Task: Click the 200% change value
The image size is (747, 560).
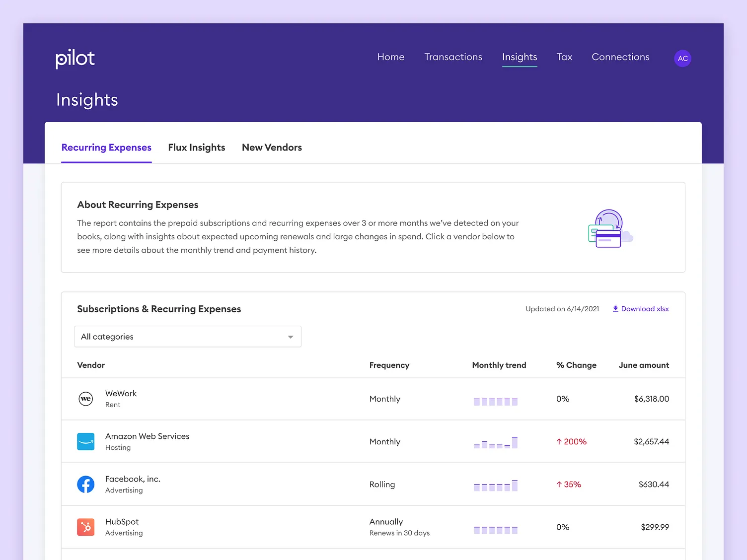Action: (575, 441)
